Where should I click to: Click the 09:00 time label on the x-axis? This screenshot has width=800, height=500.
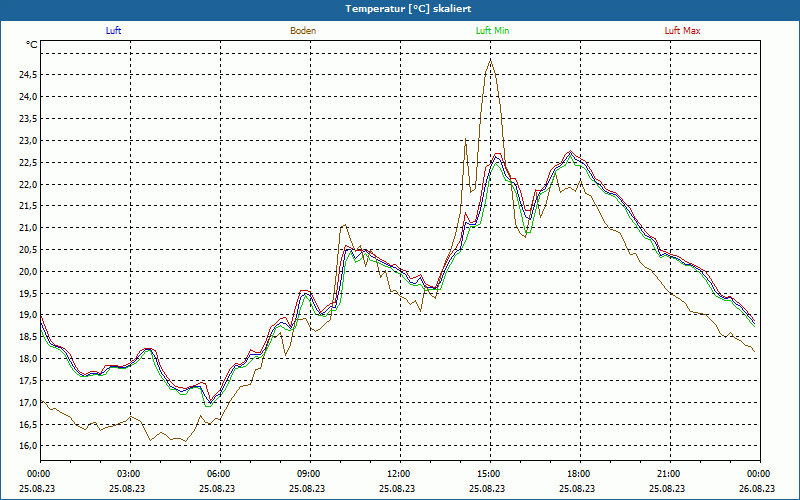click(310, 474)
